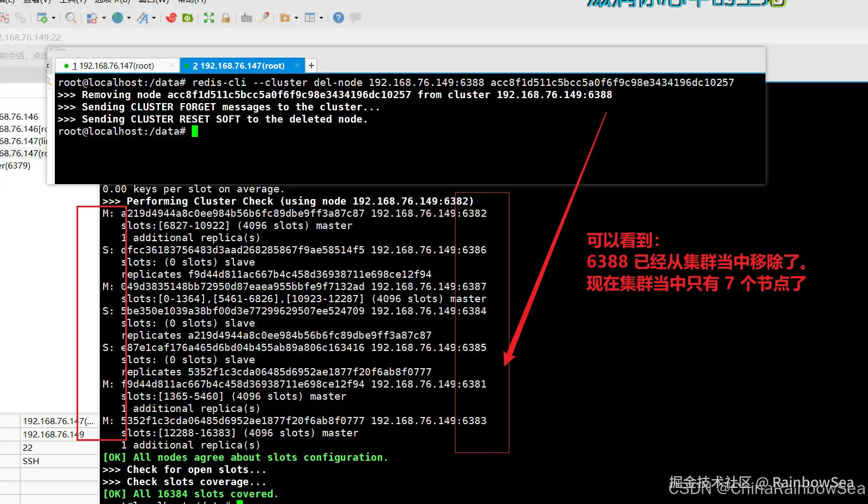868x504 pixels.
Task: Click the SSH protocol value
Action: coord(31,461)
